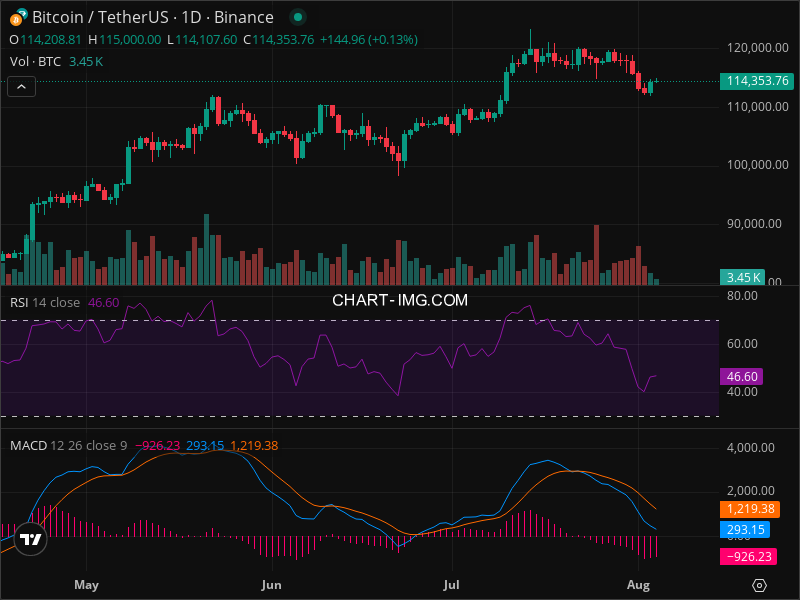Click the Bitcoin / TetherUS symbol title
The height and width of the screenshot is (600, 800).
pos(100,17)
